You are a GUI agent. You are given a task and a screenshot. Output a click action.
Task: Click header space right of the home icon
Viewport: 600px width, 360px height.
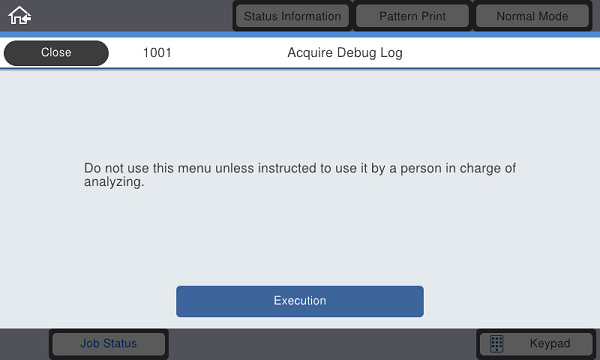[132, 16]
